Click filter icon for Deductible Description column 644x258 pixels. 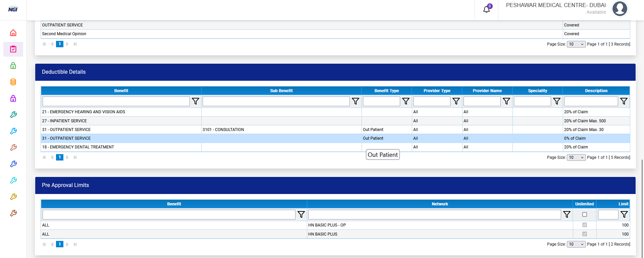tap(624, 101)
